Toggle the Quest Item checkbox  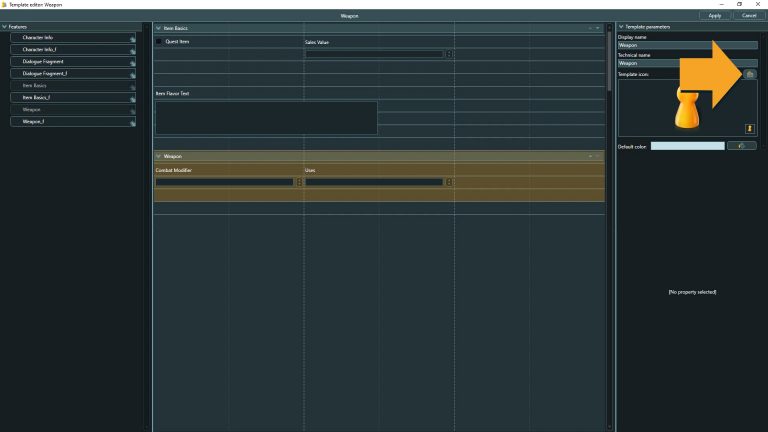pos(158,42)
